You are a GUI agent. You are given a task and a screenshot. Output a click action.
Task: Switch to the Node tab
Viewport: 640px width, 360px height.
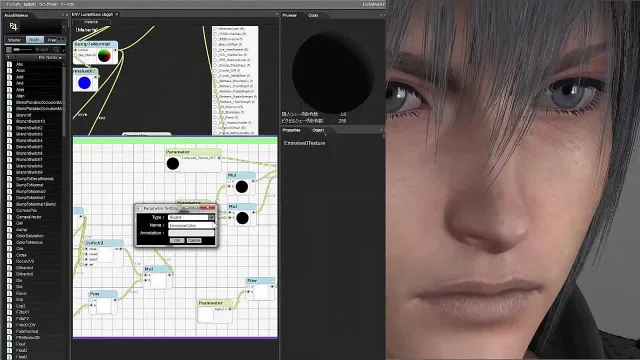(35, 40)
